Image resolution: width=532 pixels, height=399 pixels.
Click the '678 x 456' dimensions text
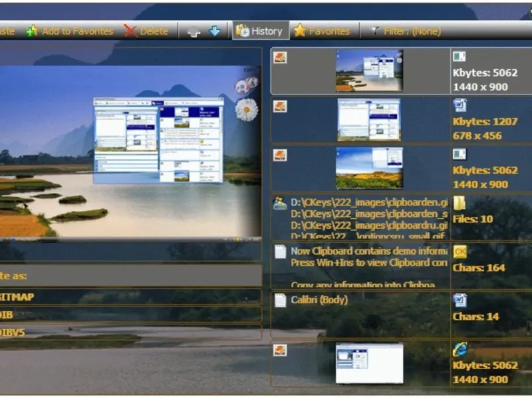(x=477, y=136)
